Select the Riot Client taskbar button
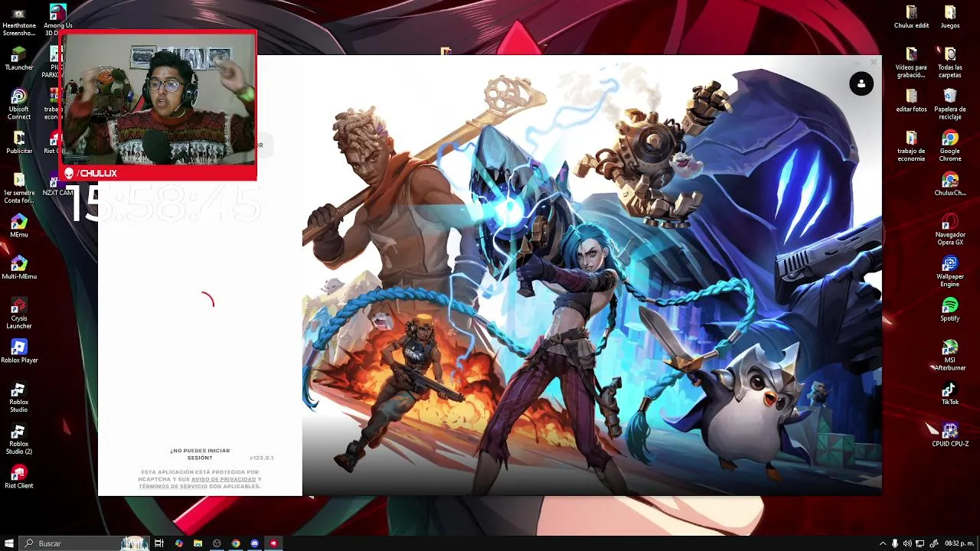 pos(273,543)
